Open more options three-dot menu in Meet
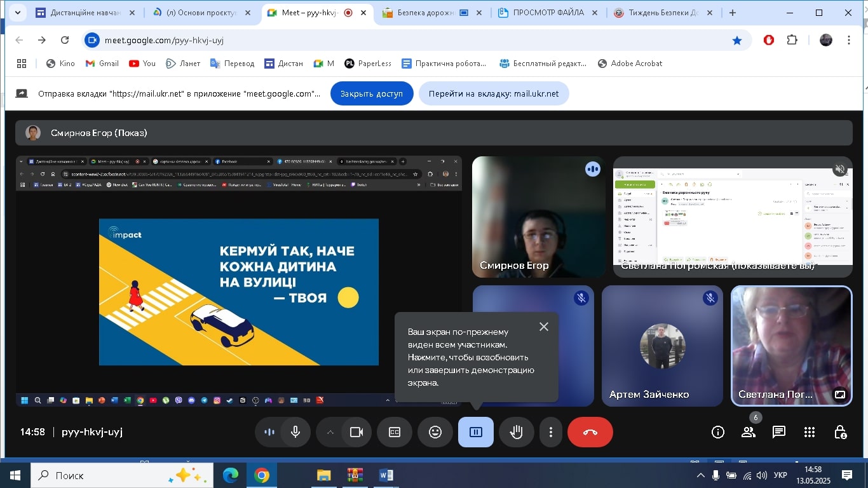The width and height of the screenshot is (868, 488). [550, 432]
